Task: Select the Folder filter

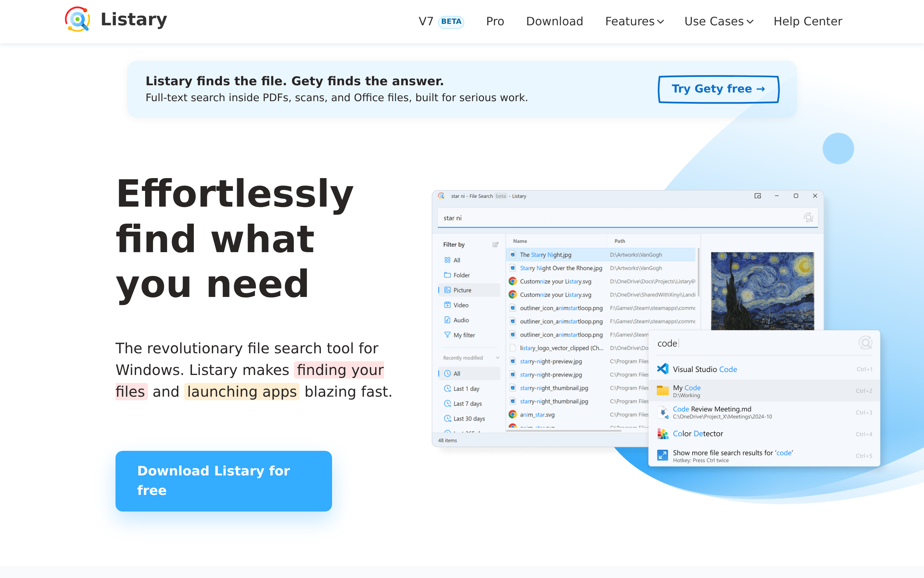Action: pos(469,275)
